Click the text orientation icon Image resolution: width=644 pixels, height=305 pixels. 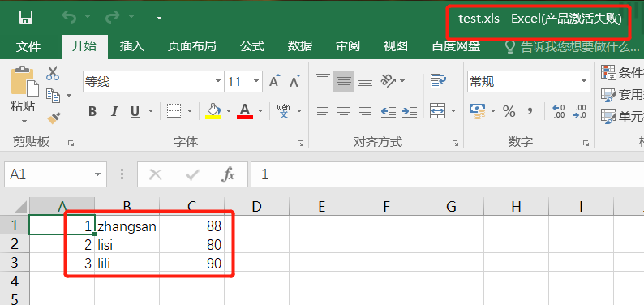point(389,80)
